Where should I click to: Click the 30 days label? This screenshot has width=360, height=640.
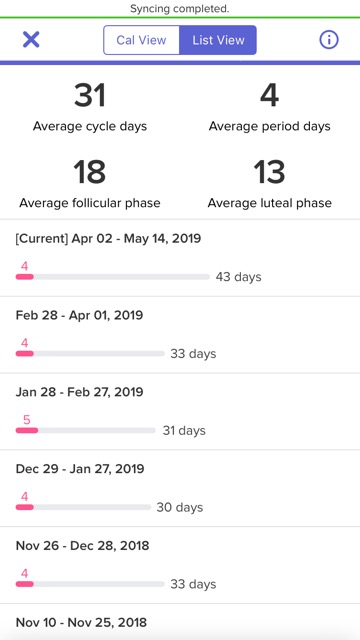[180, 507]
